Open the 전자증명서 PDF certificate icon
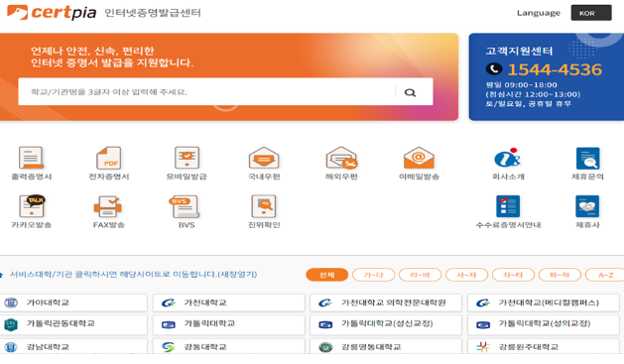Image resolution: width=624 pixels, height=364 pixels. tap(109, 159)
